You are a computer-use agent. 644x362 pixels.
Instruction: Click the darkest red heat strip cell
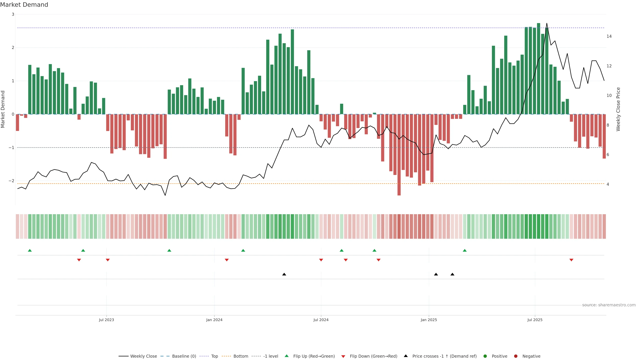(399, 226)
